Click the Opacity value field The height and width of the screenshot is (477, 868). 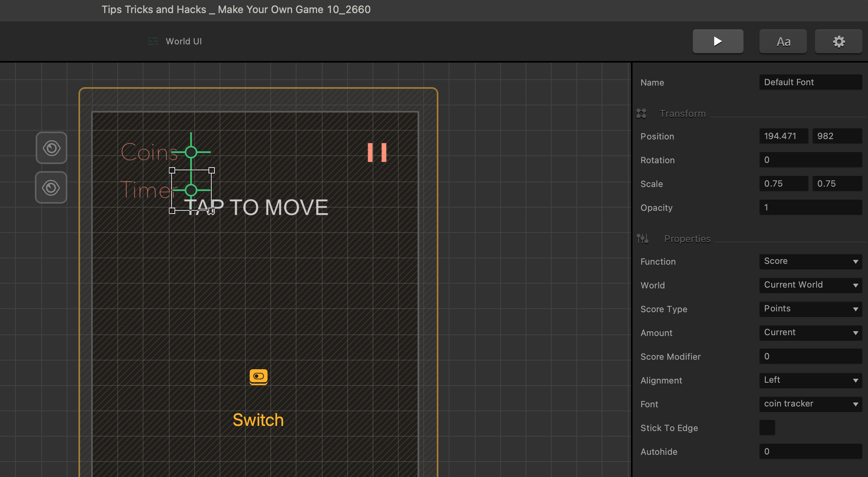tap(810, 208)
